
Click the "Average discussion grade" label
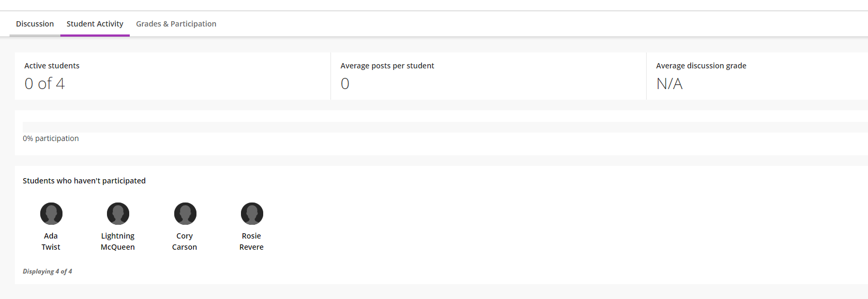click(701, 66)
